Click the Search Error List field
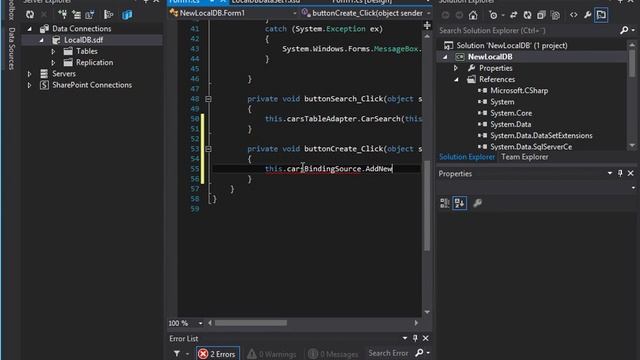640x360 pixels. (x=388, y=353)
